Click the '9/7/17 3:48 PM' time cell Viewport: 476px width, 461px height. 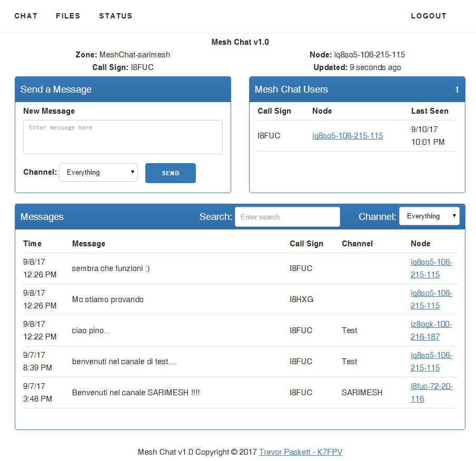point(37,393)
